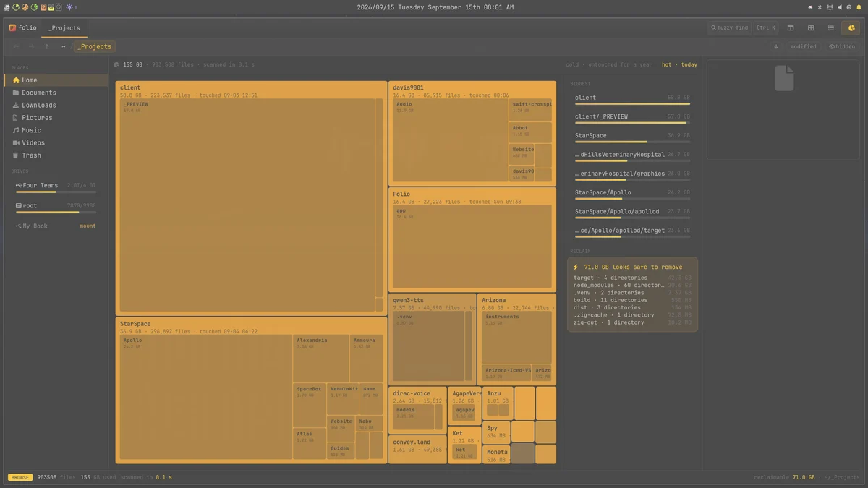Screen dimensions: 868x488
Task: Switch to the disk usage pie-chart view
Action: (x=851, y=28)
